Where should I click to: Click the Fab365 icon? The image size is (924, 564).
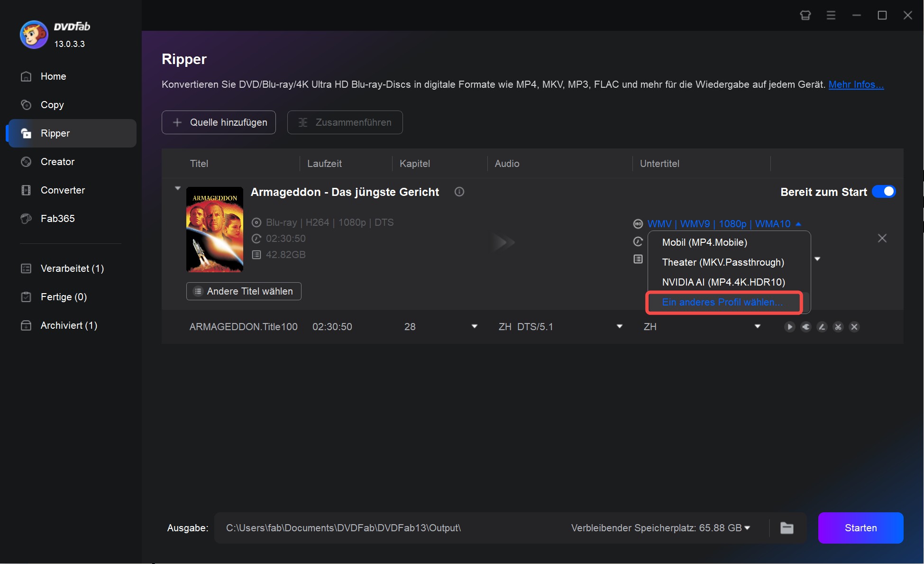(26, 219)
